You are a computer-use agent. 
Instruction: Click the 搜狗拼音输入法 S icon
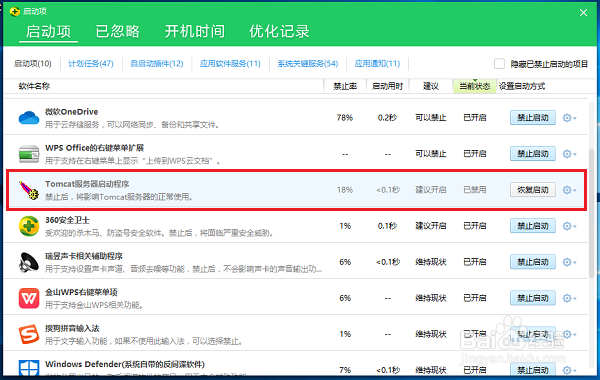[x=29, y=334]
